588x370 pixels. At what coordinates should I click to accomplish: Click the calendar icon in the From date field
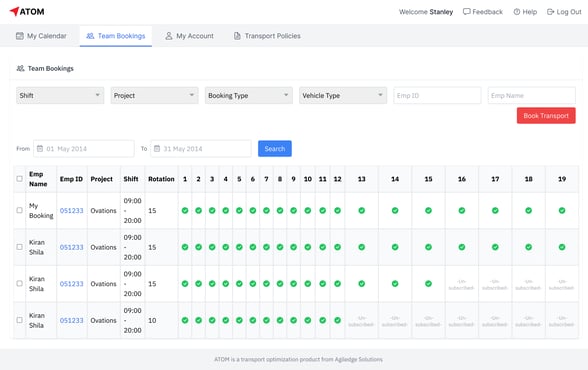pyautogui.click(x=40, y=148)
